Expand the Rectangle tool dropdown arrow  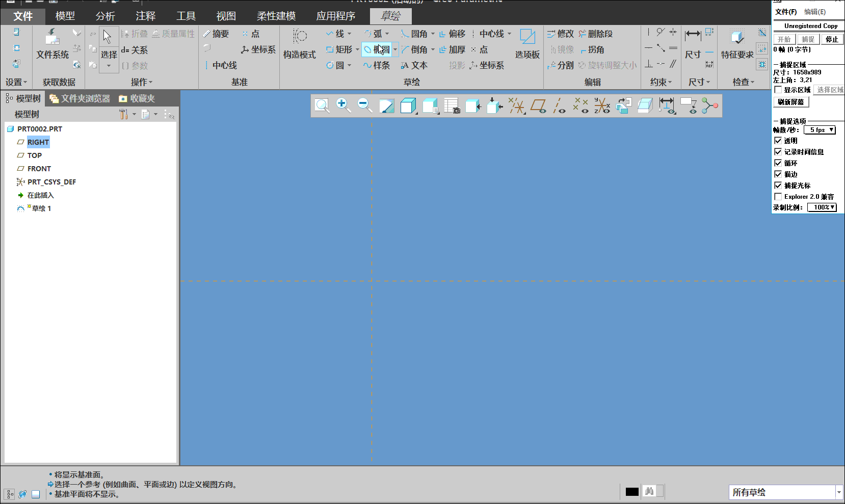(x=357, y=49)
